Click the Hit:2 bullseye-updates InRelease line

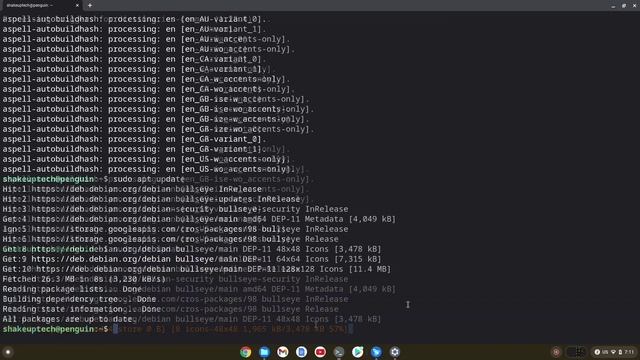tap(151, 199)
